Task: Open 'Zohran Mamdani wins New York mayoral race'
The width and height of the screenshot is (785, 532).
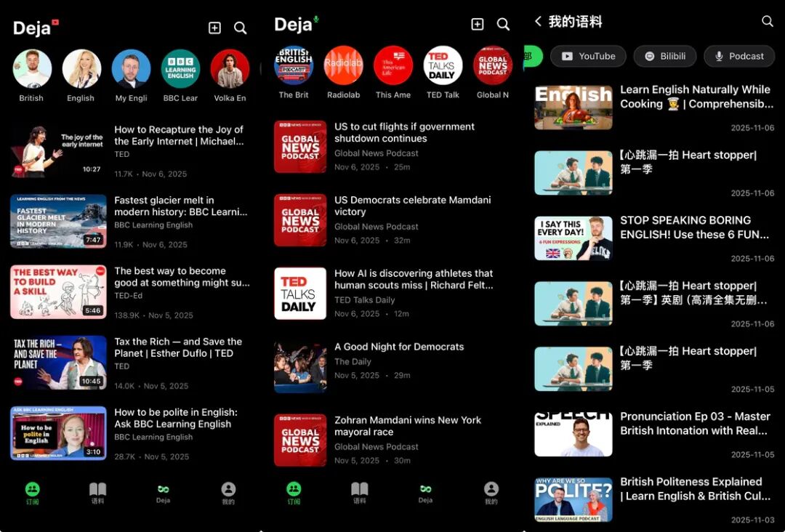Action: click(408, 426)
